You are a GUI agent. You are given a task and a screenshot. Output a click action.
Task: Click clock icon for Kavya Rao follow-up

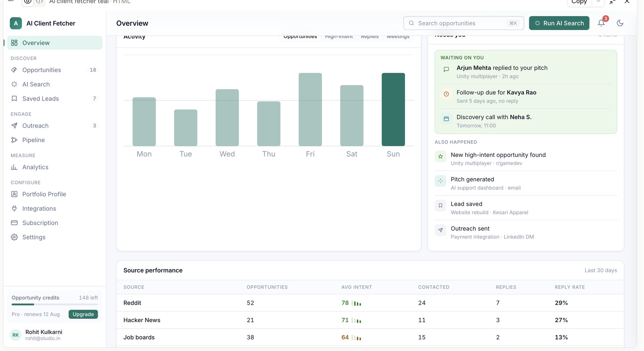pyautogui.click(x=446, y=94)
